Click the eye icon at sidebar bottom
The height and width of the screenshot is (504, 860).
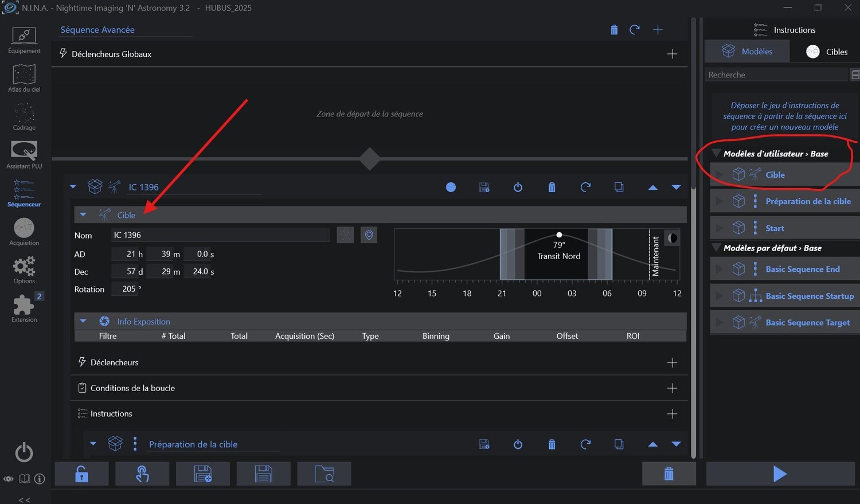[9, 479]
